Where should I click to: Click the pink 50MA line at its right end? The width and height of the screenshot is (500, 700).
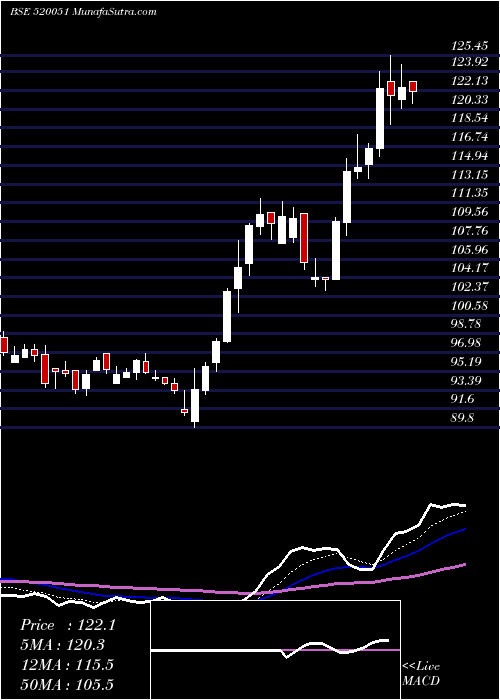[x=463, y=565]
